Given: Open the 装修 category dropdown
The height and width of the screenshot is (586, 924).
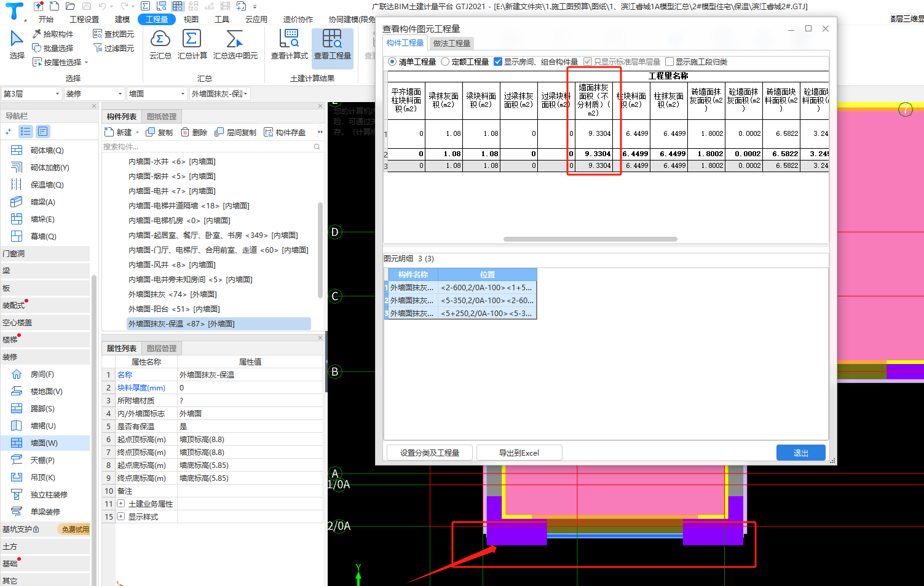Looking at the screenshot, I should coord(94,93).
